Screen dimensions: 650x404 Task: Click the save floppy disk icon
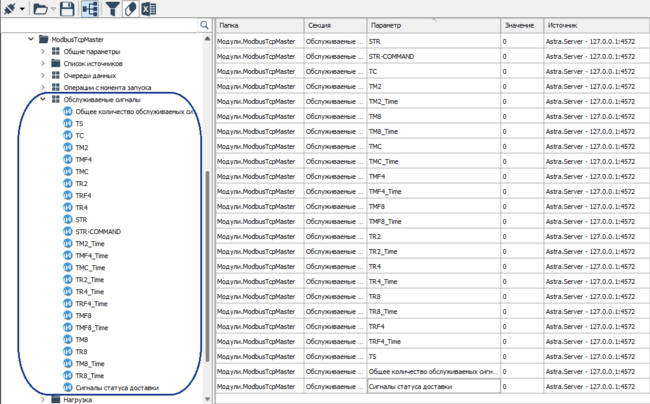click(x=67, y=9)
